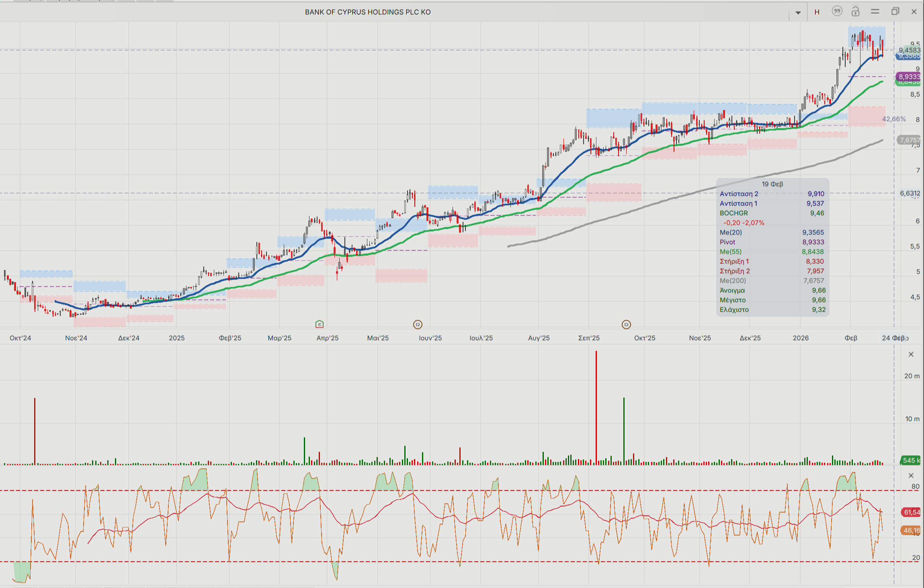The width and height of the screenshot is (924, 588).
Task: Click the red 61,54 oscillator tag
Action: [911, 512]
